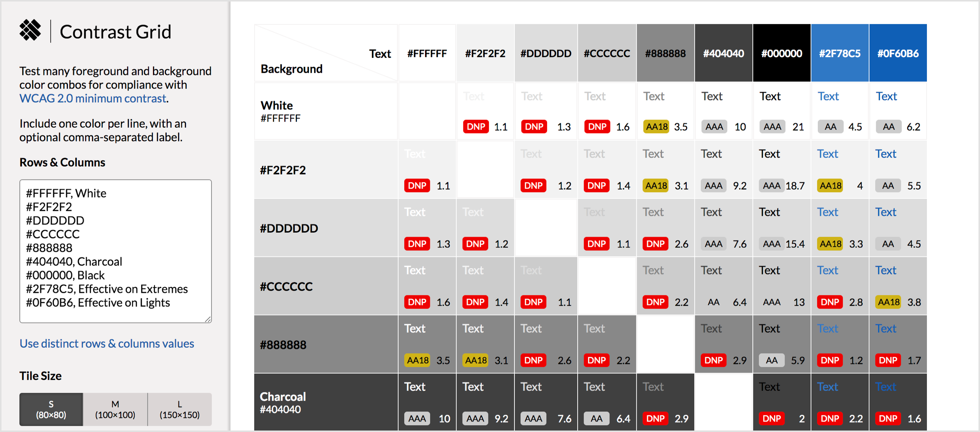This screenshot has width=980, height=432.
Task: Click the AA18 3.8 badge in #CCCCCC row
Action: (x=888, y=302)
